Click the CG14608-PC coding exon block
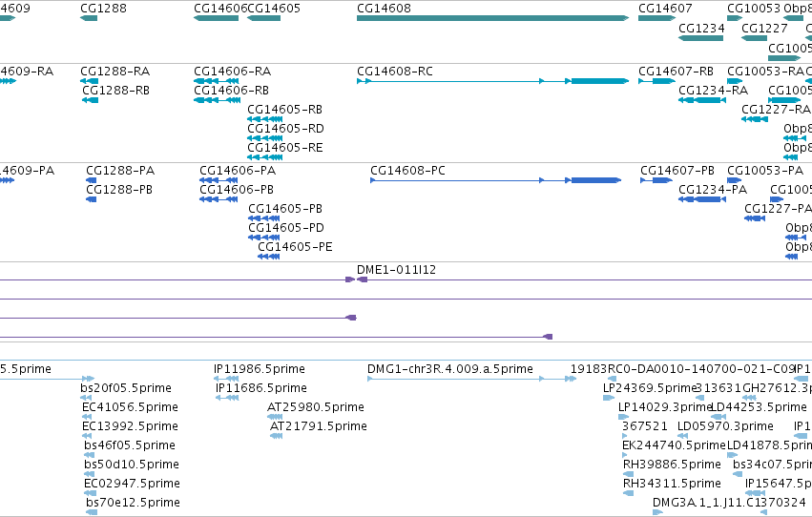 [x=596, y=180]
